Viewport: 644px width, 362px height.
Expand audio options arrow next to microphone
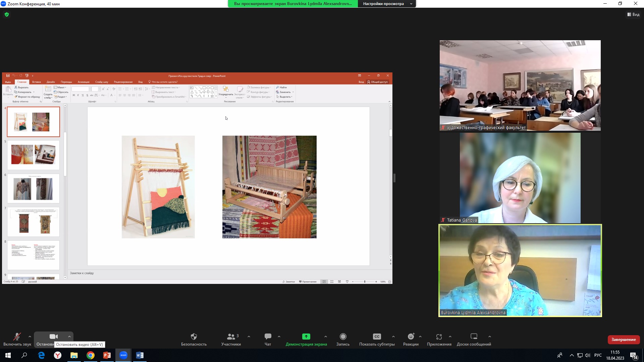click(30, 337)
